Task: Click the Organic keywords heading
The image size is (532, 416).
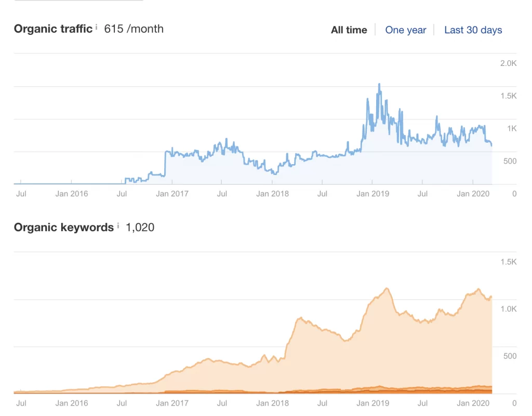Action: click(x=63, y=227)
